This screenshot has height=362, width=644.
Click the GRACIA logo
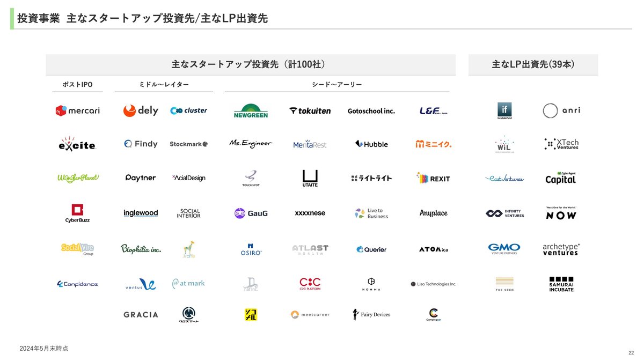pos(141,315)
